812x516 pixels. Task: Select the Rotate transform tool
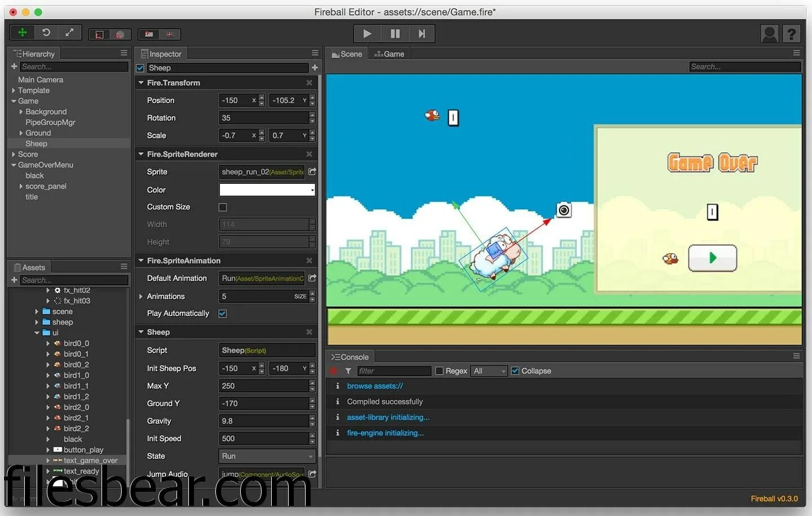pyautogui.click(x=46, y=33)
